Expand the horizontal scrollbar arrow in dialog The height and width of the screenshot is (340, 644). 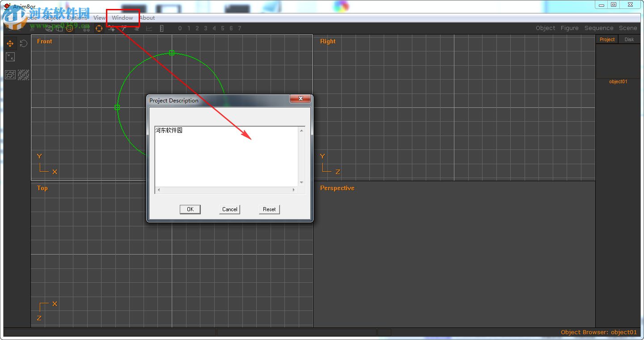(293, 190)
